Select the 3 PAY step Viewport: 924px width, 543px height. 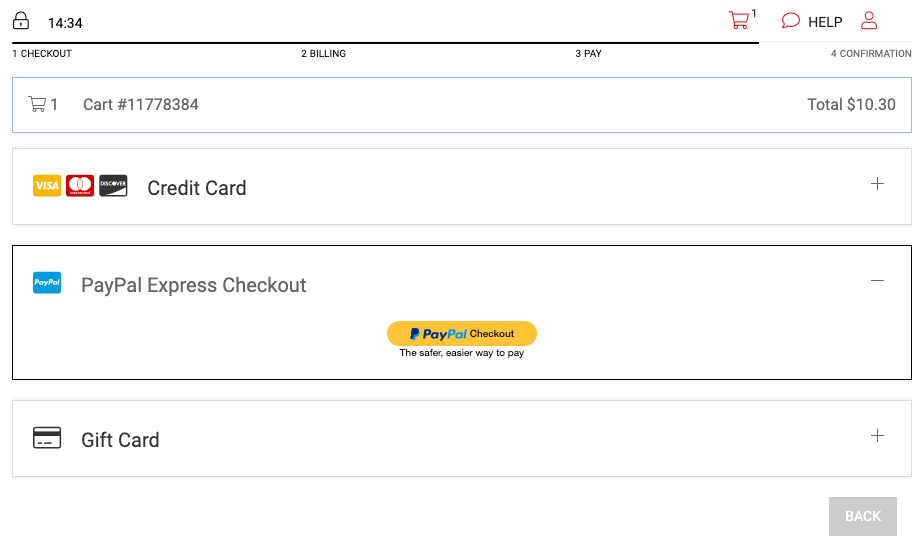pos(588,54)
